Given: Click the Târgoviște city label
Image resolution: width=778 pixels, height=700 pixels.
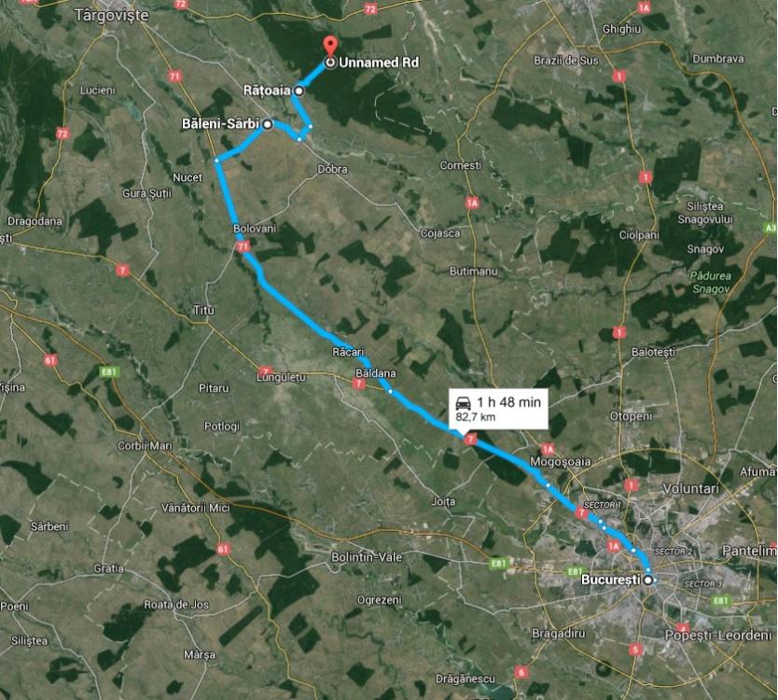Looking at the screenshot, I should click(x=112, y=15).
